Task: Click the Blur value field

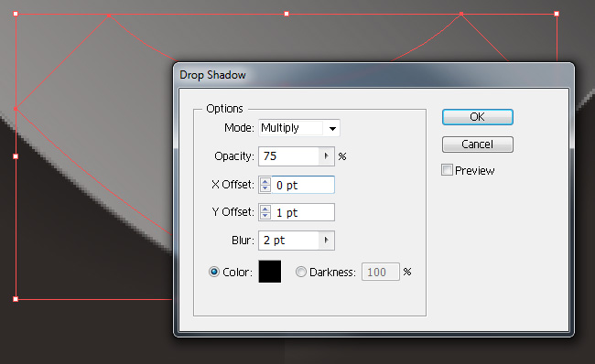Action: (x=288, y=241)
